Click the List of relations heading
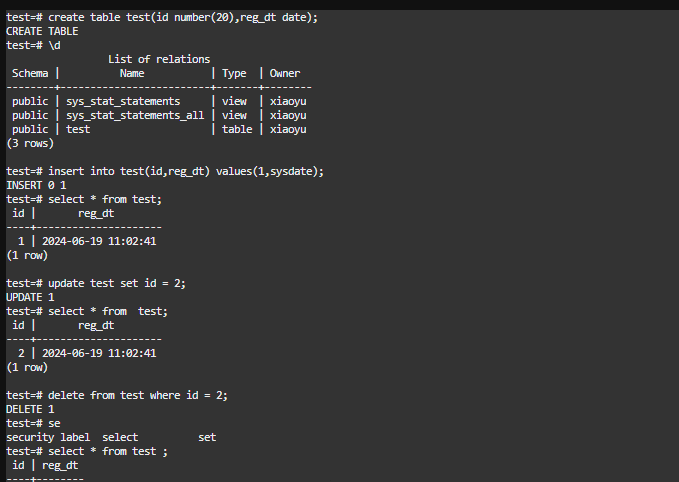This screenshot has height=482, width=679. [x=159, y=59]
